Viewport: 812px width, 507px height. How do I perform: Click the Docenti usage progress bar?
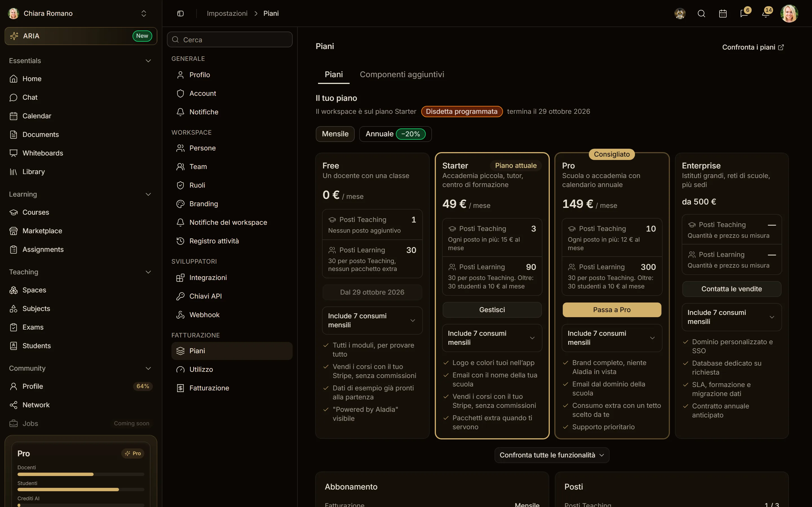coord(81,474)
